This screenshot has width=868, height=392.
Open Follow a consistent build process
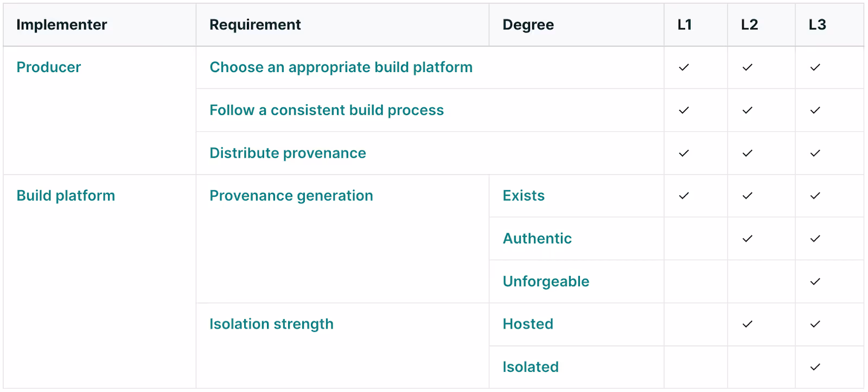327,110
